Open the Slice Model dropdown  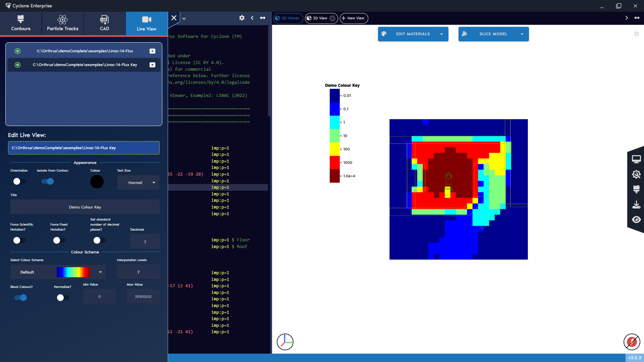pos(493,34)
